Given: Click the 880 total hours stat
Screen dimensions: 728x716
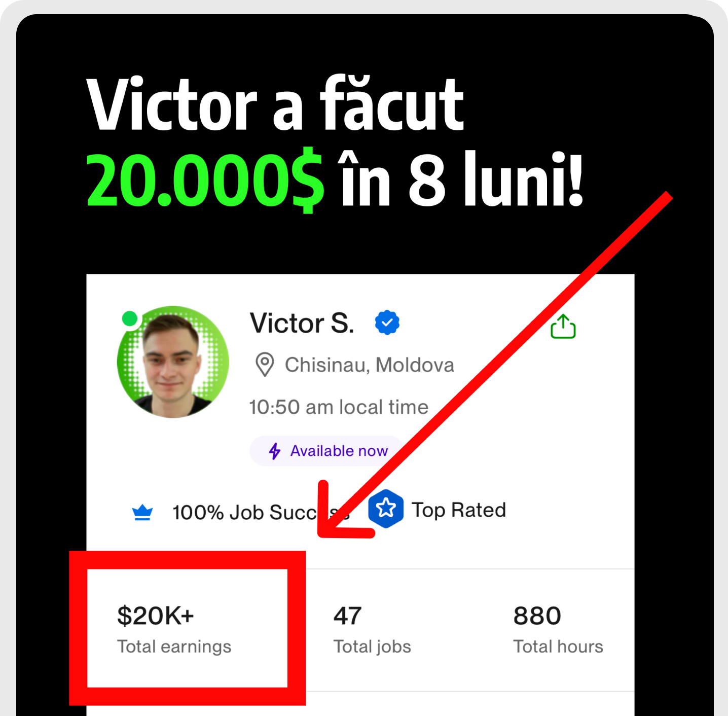Looking at the screenshot, I should pos(558,629).
